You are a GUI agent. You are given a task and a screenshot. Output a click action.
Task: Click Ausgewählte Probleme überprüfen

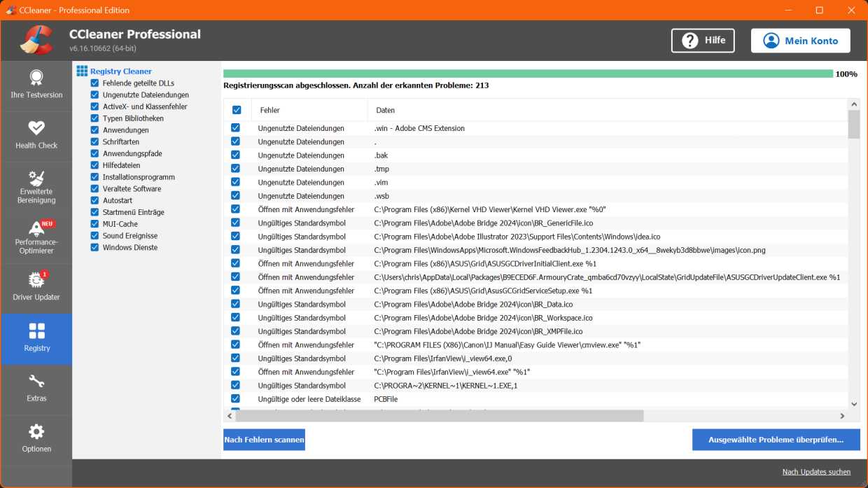(776, 439)
